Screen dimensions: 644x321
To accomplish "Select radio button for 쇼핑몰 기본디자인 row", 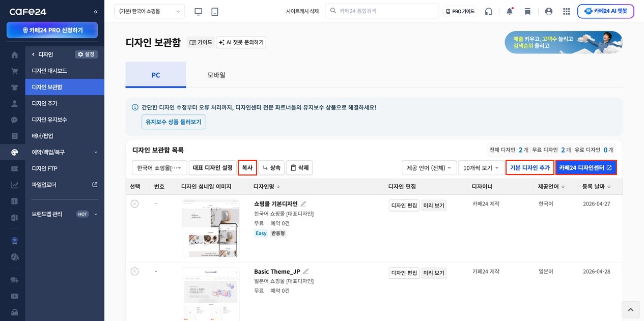I will (x=134, y=203).
